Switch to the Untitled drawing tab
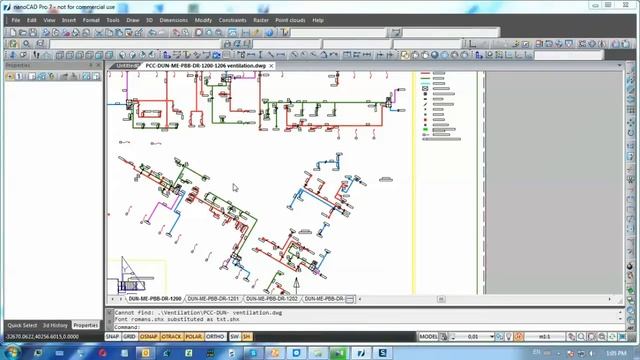This screenshot has height=360, width=640. coord(126,65)
